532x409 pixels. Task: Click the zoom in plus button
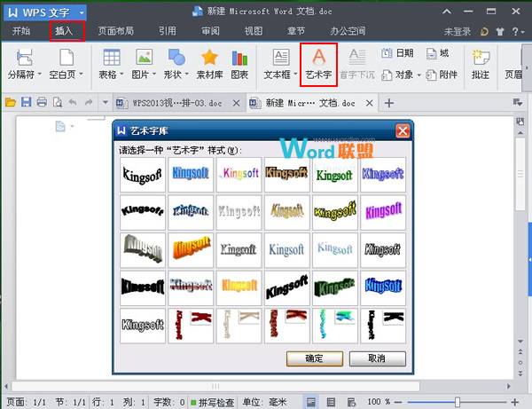tap(515, 403)
